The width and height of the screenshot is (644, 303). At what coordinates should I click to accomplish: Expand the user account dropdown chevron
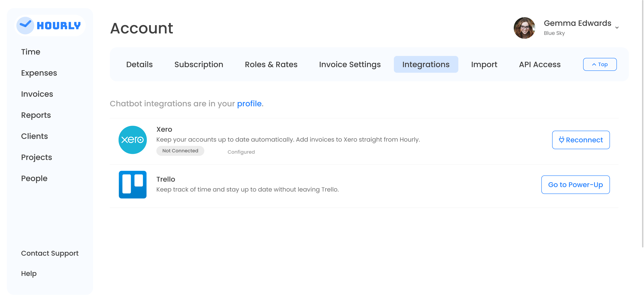(617, 28)
